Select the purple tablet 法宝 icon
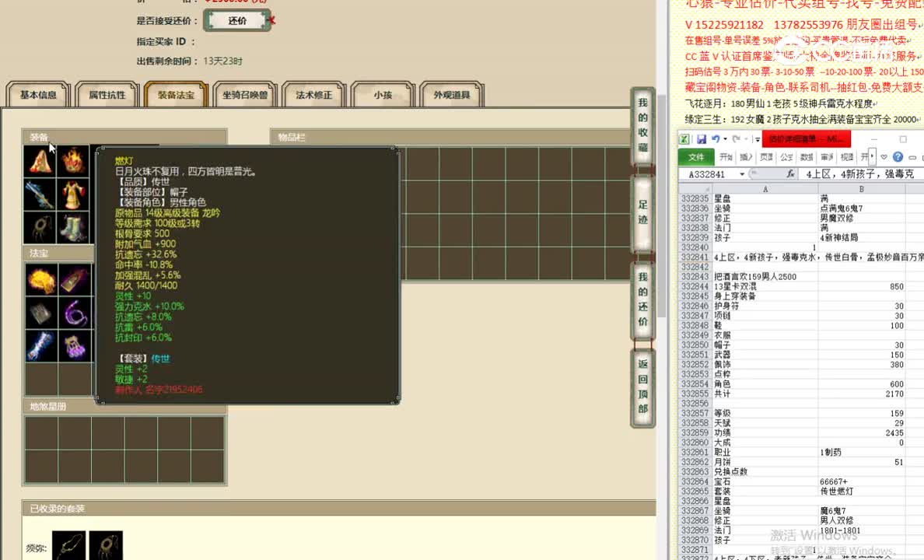This screenshot has height=560, width=924. pos(75,279)
